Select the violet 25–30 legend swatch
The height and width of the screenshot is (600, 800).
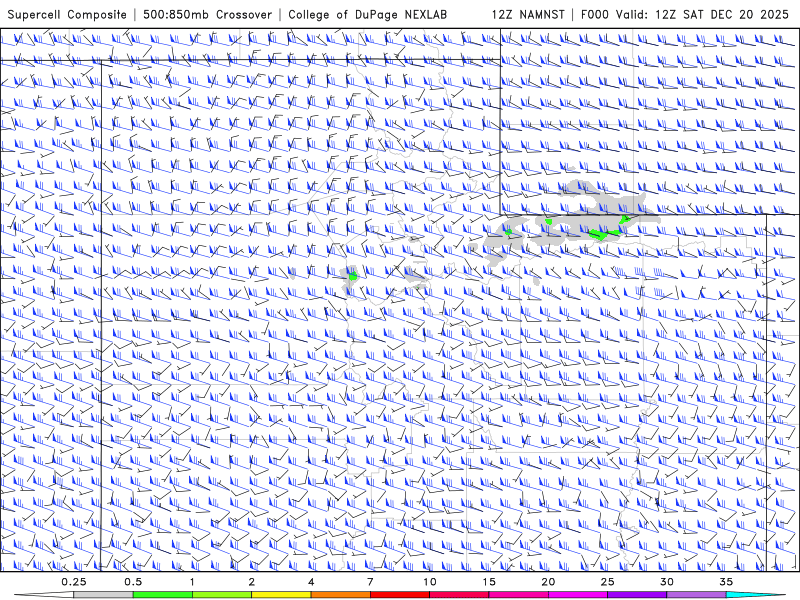(637, 595)
